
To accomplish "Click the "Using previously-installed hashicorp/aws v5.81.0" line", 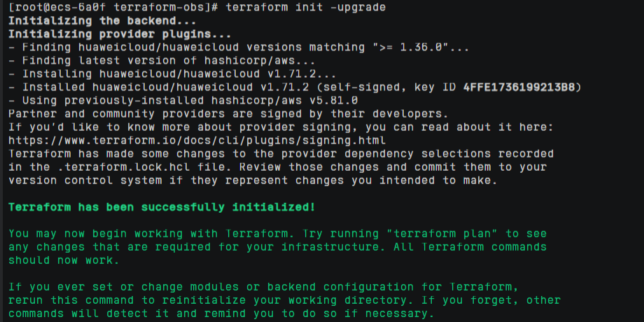I will 184,100.
